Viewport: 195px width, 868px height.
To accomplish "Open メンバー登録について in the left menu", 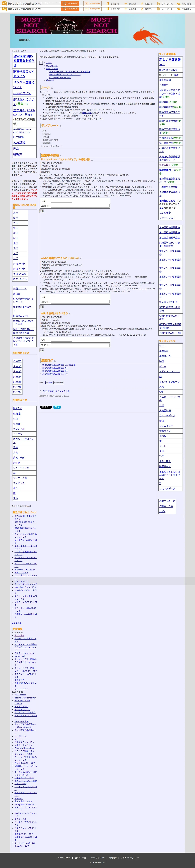I will (24, 85).
